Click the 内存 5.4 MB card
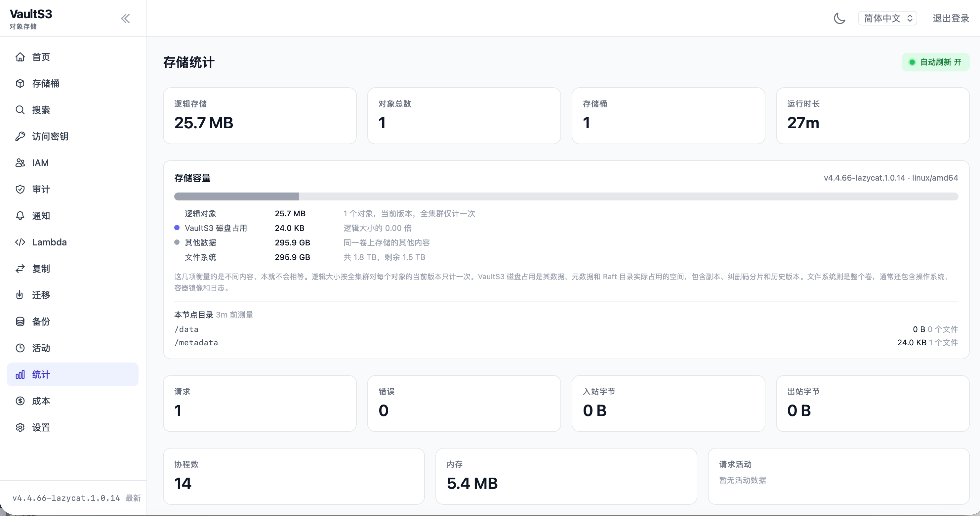980x516 pixels. pyautogui.click(x=566, y=476)
